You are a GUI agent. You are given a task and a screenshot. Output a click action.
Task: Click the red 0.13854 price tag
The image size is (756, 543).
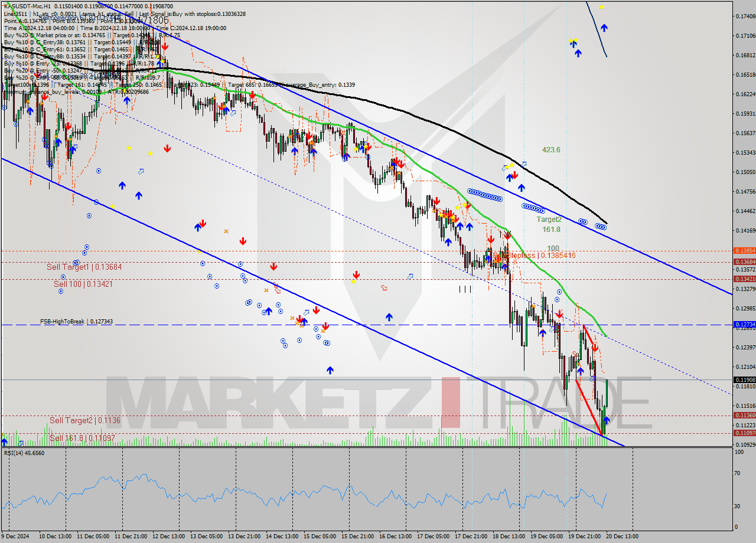744,251
